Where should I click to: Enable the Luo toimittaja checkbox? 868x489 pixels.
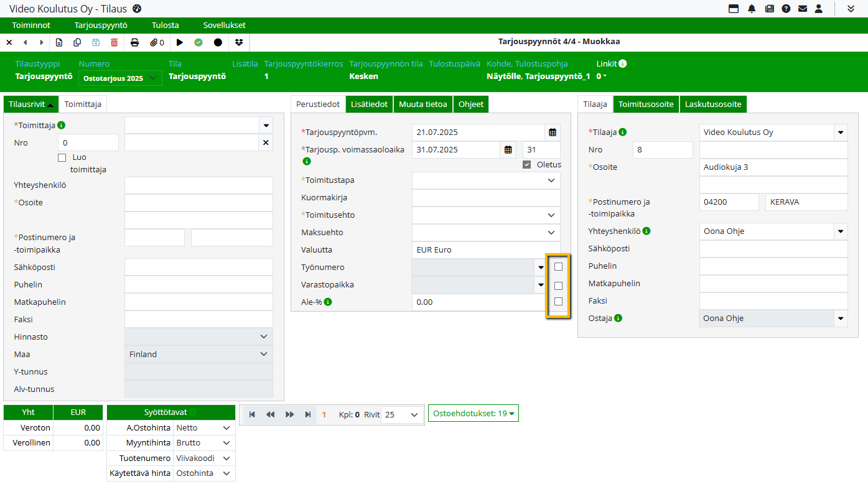coord(62,158)
